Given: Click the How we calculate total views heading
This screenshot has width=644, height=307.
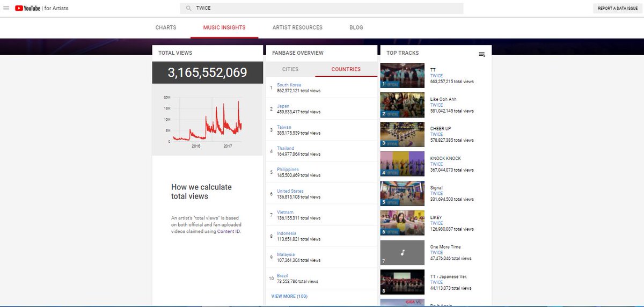Looking at the screenshot, I should point(201,192).
